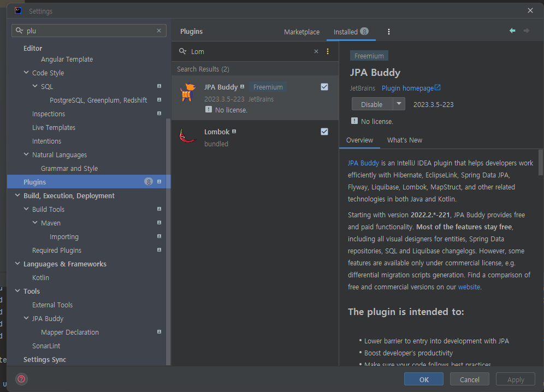Click the plugin search magnifier icon
This screenshot has height=392, width=544.
(182, 51)
